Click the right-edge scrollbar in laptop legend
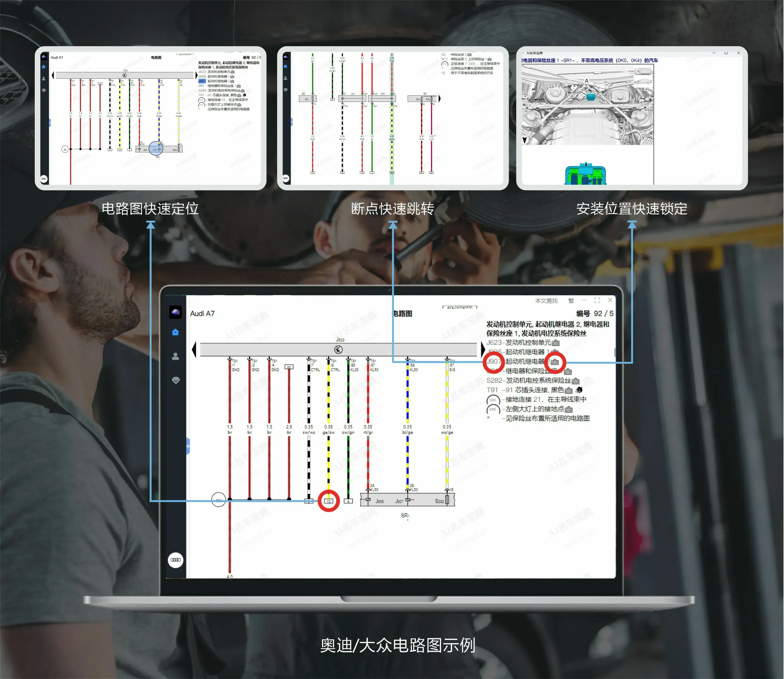The height and width of the screenshot is (679, 784). pyautogui.click(x=615, y=352)
